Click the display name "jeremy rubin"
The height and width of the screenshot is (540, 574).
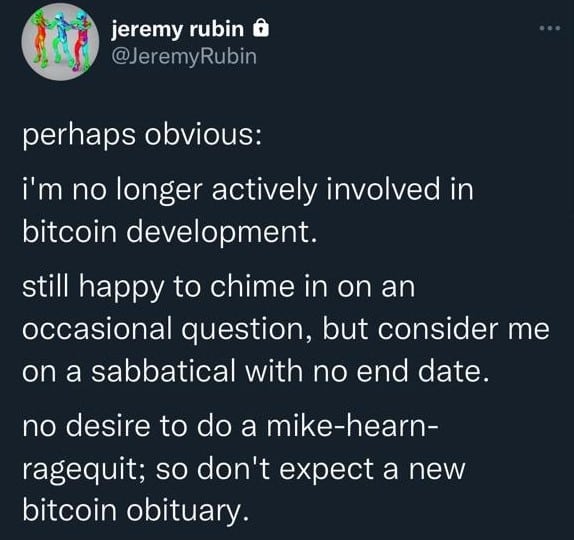pos(178,29)
